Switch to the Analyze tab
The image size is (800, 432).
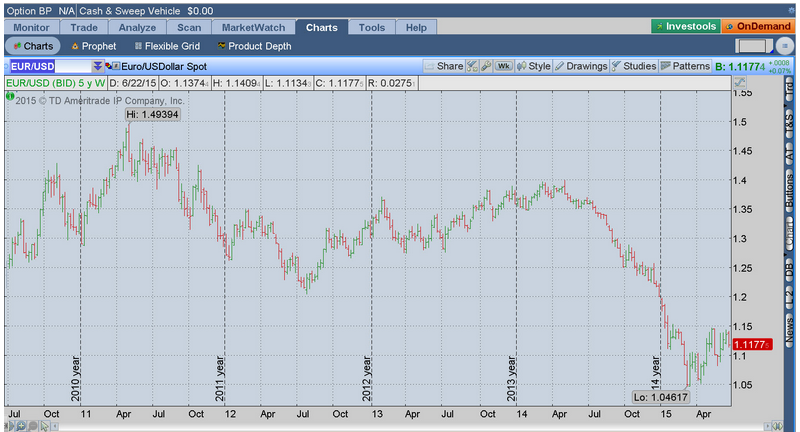point(137,28)
